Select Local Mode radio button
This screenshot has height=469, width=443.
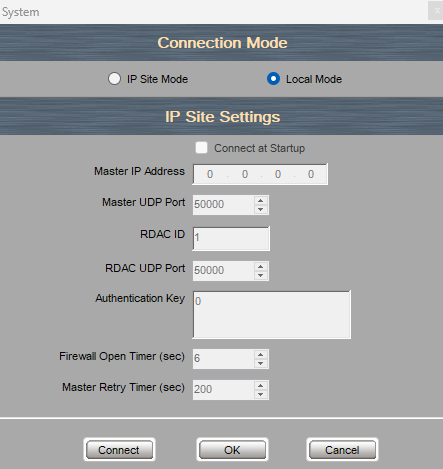[273, 79]
